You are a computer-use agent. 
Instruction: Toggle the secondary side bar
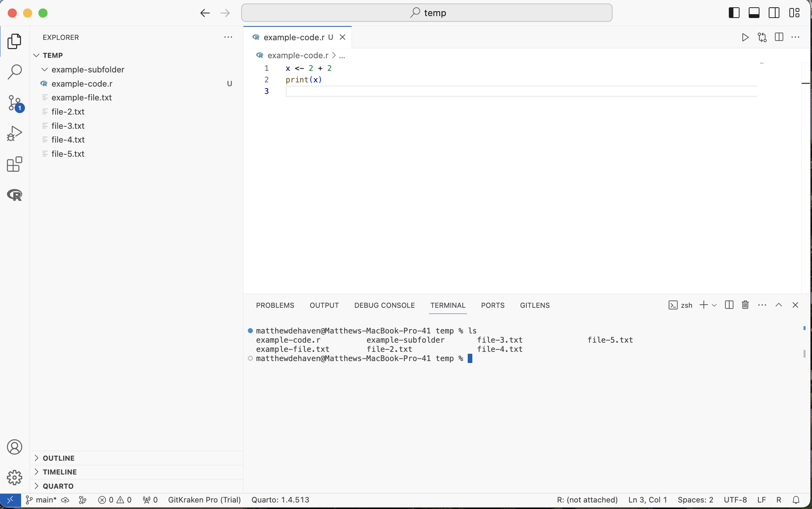click(774, 13)
